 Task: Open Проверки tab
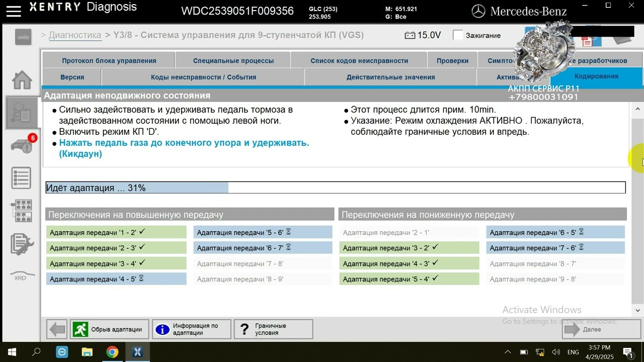pyautogui.click(x=453, y=60)
